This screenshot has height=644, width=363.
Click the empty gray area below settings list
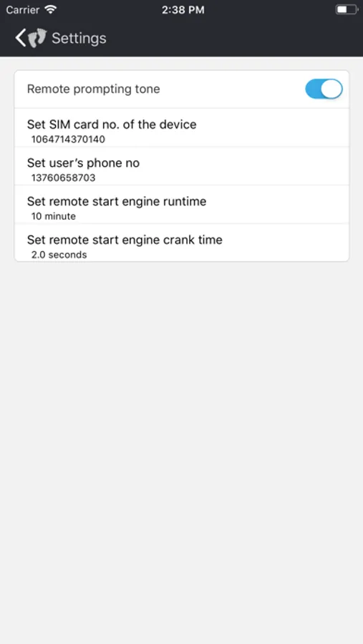[x=181, y=452]
